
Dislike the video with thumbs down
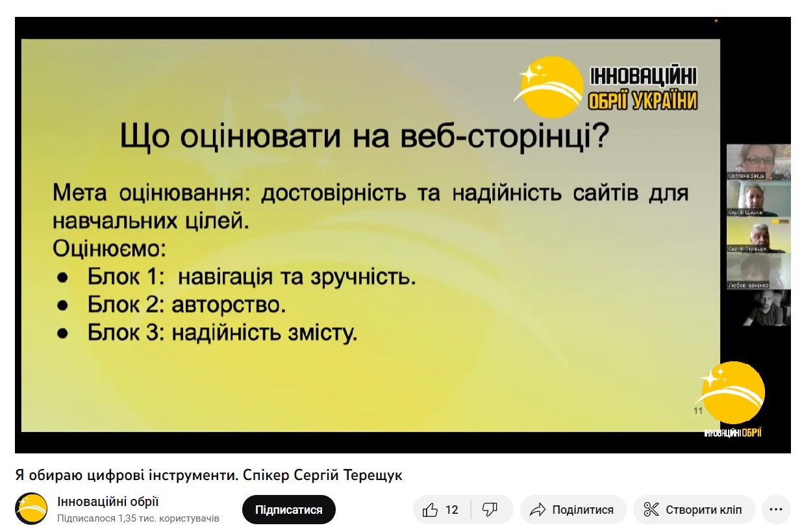tap(491, 510)
